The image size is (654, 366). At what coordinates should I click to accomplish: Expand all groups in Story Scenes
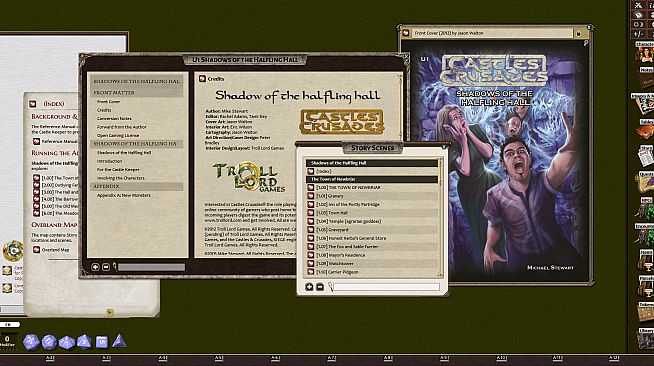(x=309, y=287)
